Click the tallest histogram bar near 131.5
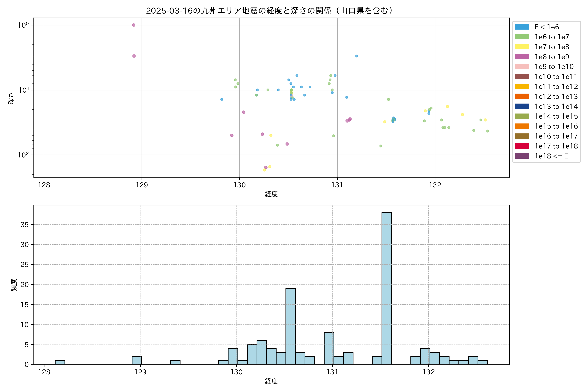The width and height of the screenshot is (588, 392). 386,288
